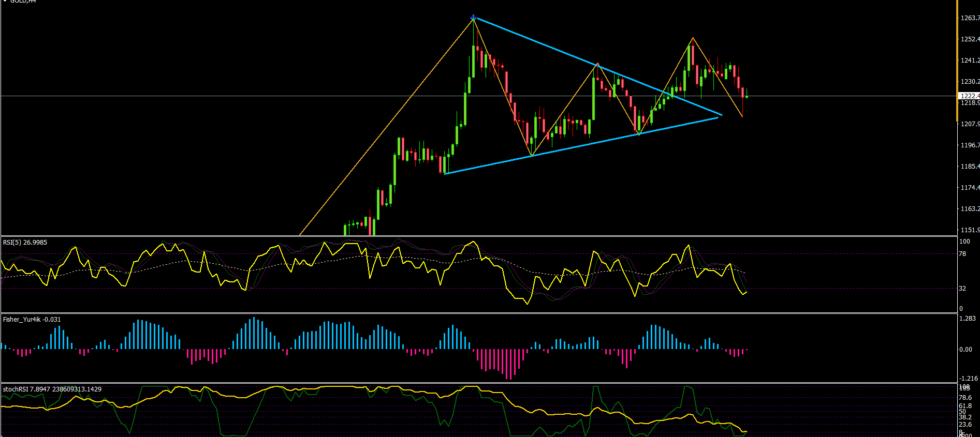Click the 1174.4 price scale label
Viewport: 980px width, 437px height.
tap(970, 188)
